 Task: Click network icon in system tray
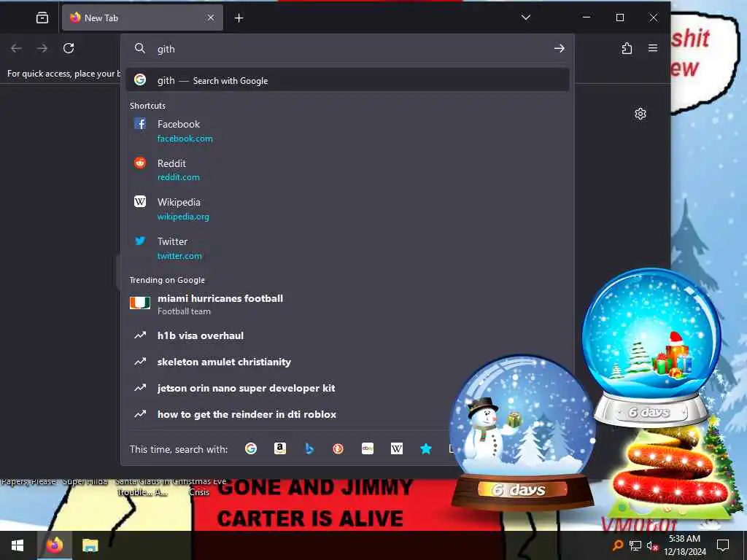(635, 545)
